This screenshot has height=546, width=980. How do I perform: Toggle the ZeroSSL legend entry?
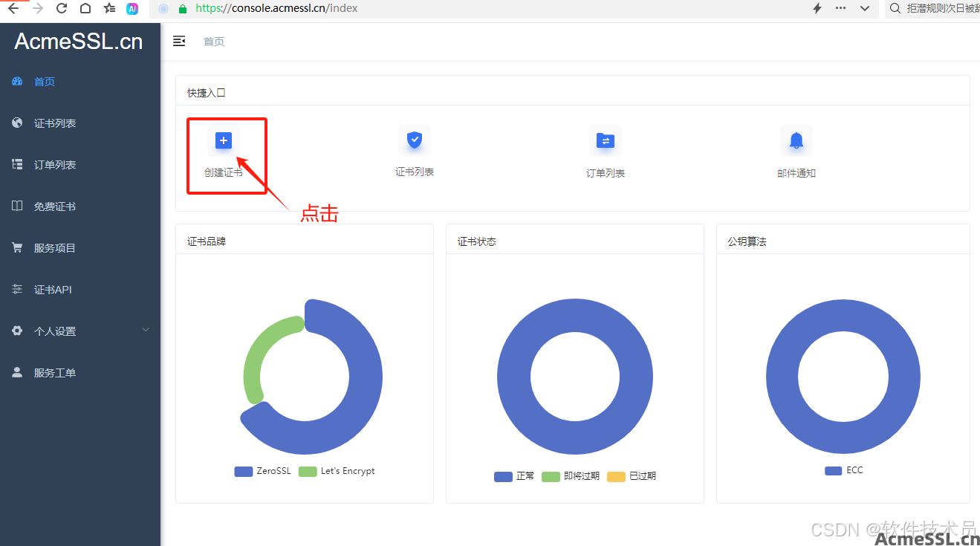pyautogui.click(x=263, y=471)
